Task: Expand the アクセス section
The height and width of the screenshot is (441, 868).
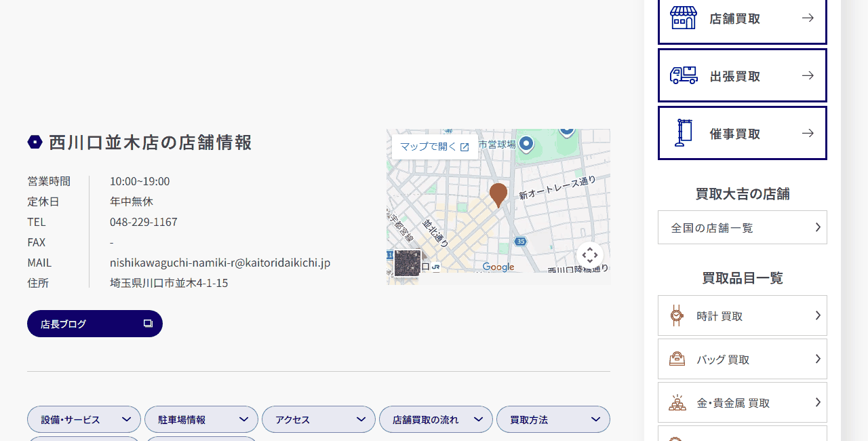Action: tap(319, 419)
